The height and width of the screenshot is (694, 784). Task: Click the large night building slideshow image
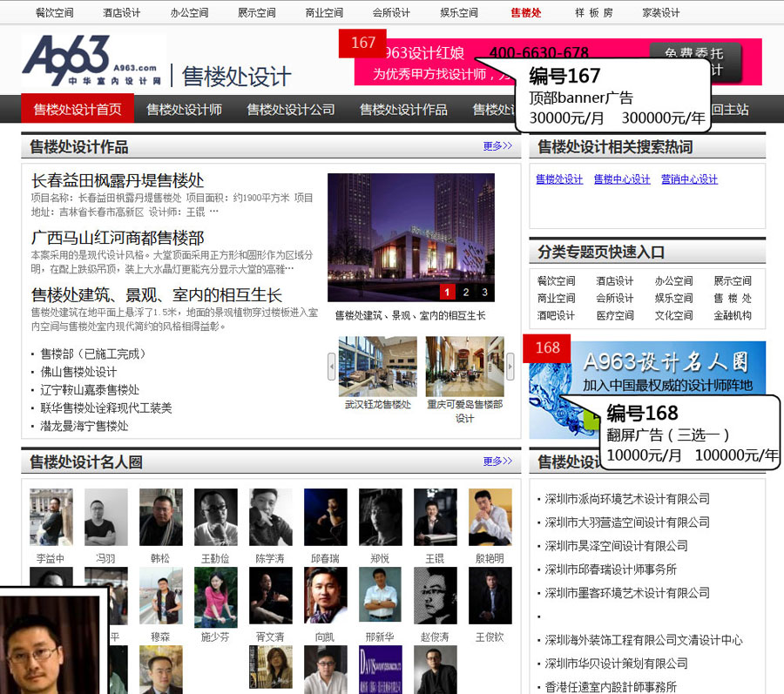[411, 238]
